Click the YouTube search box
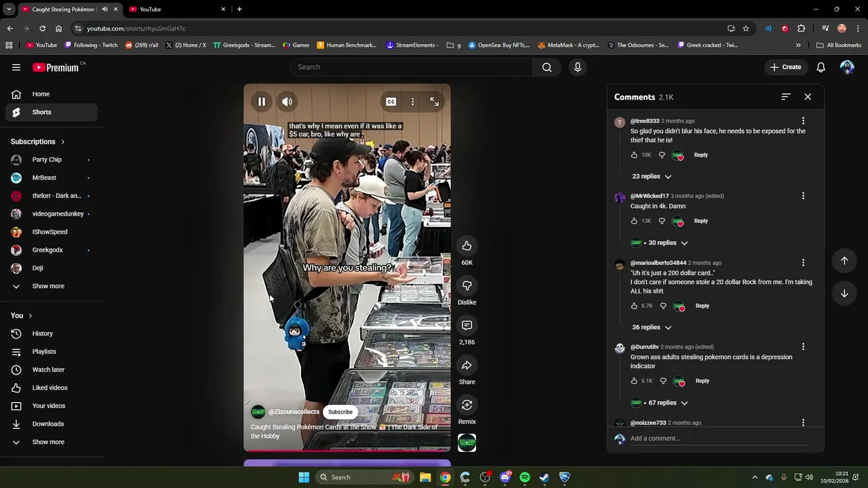This screenshot has width=868, height=488. [x=412, y=67]
